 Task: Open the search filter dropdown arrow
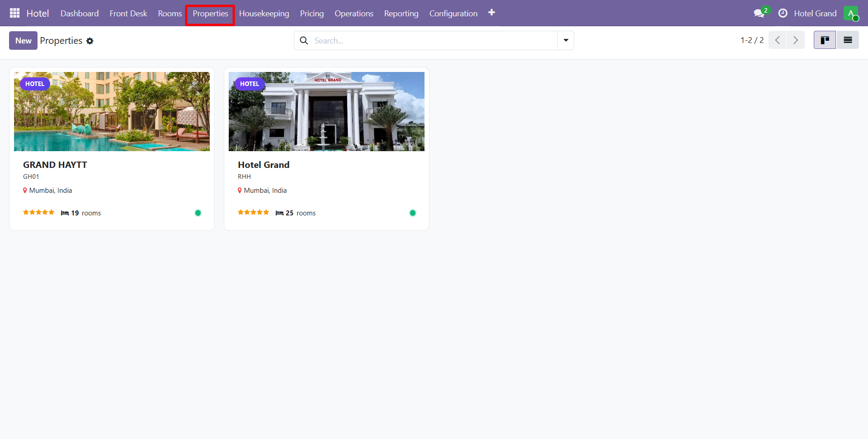(x=566, y=40)
